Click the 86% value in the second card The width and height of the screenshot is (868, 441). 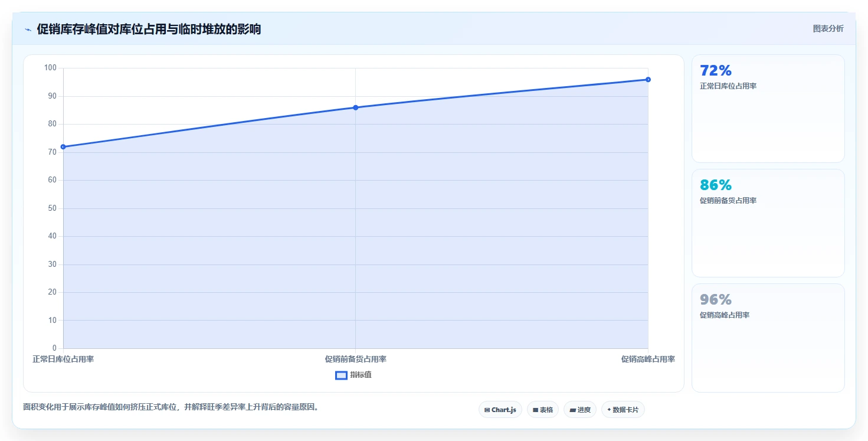(716, 185)
